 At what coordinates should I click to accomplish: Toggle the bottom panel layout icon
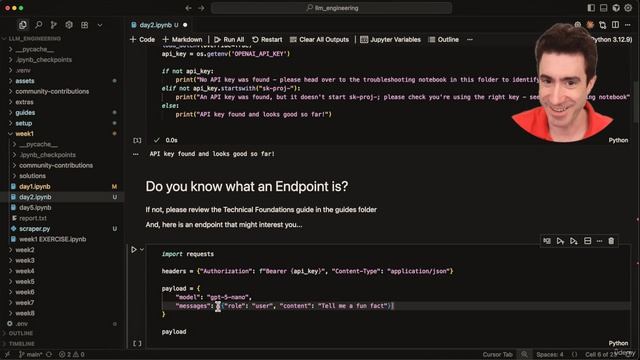(x=603, y=8)
